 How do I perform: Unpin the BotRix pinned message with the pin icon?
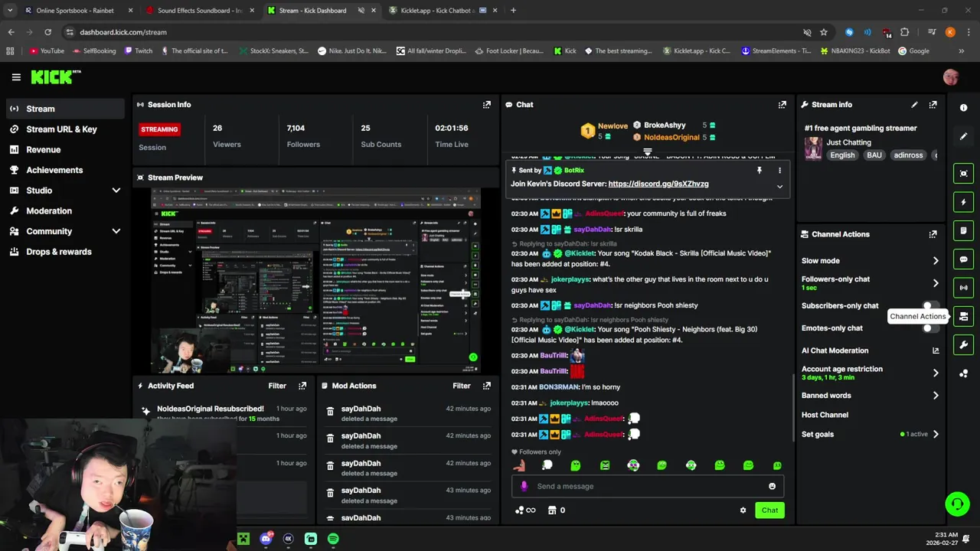(x=759, y=171)
